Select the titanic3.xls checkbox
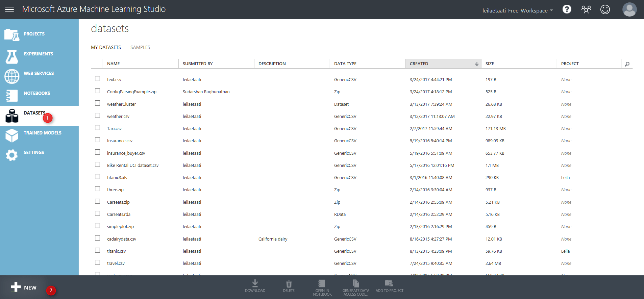The image size is (644, 299). pyautogui.click(x=98, y=176)
